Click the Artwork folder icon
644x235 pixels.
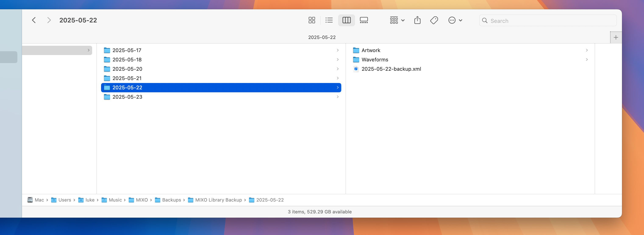[356, 50]
